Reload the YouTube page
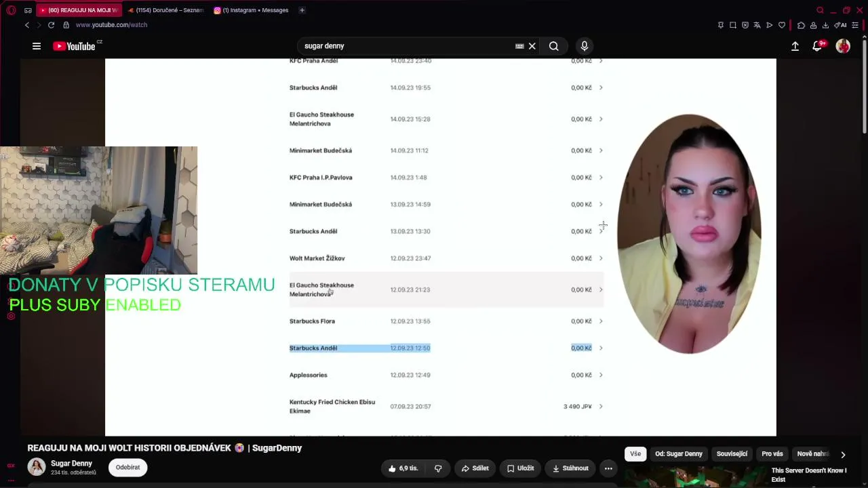 pos(51,25)
